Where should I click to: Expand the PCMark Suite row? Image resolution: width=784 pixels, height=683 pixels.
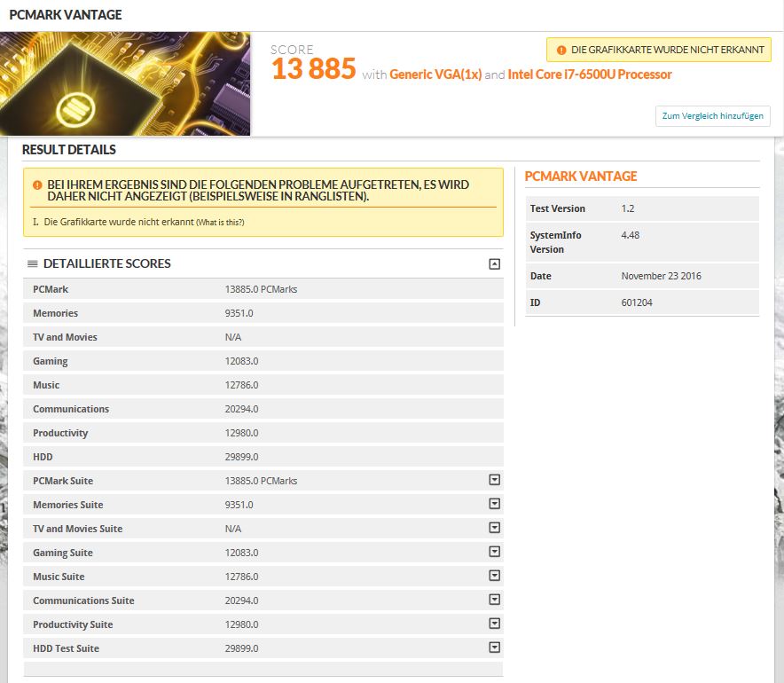[x=494, y=480]
